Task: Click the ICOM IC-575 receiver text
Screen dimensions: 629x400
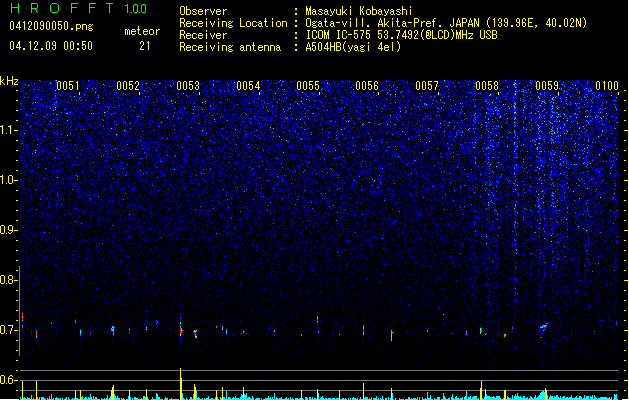Action: pyautogui.click(x=401, y=35)
